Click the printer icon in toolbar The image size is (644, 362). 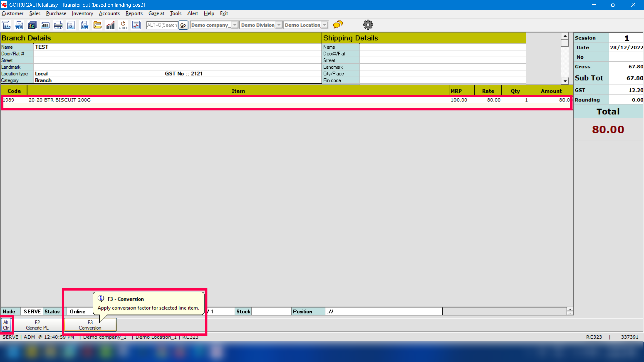click(x=58, y=25)
